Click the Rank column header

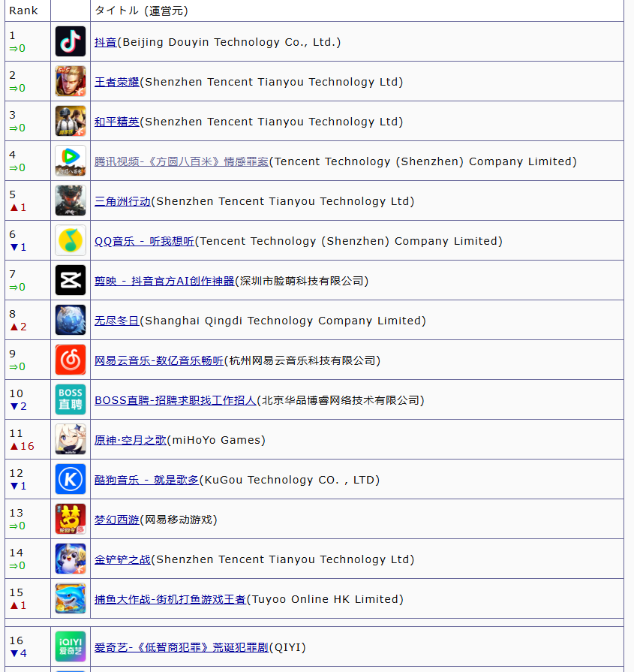23,11
